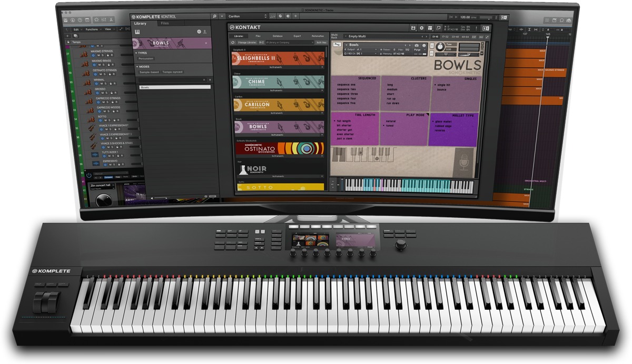Select the Tempo-synced mode tag
The width and height of the screenshot is (632, 364).
pyautogui.click(x=173, y=72)
